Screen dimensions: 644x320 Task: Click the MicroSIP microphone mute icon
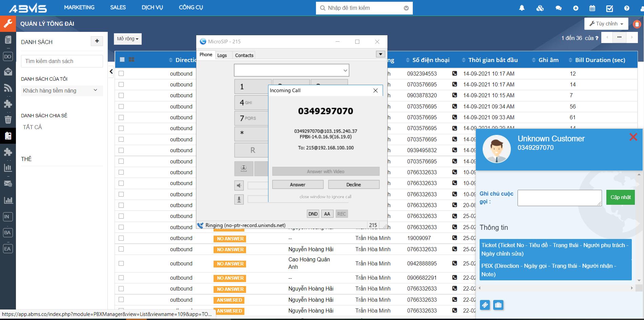(x=239, y=199)
